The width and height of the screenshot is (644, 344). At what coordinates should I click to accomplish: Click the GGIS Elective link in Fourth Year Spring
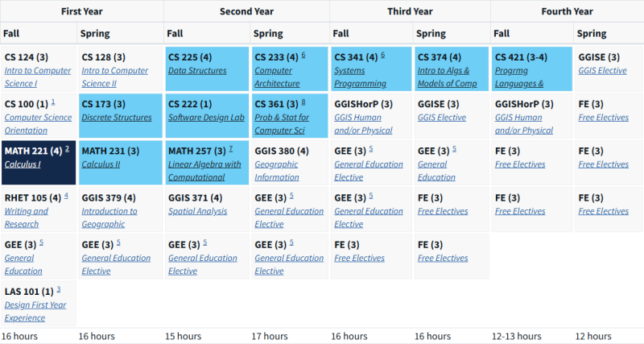pos(602,71)
